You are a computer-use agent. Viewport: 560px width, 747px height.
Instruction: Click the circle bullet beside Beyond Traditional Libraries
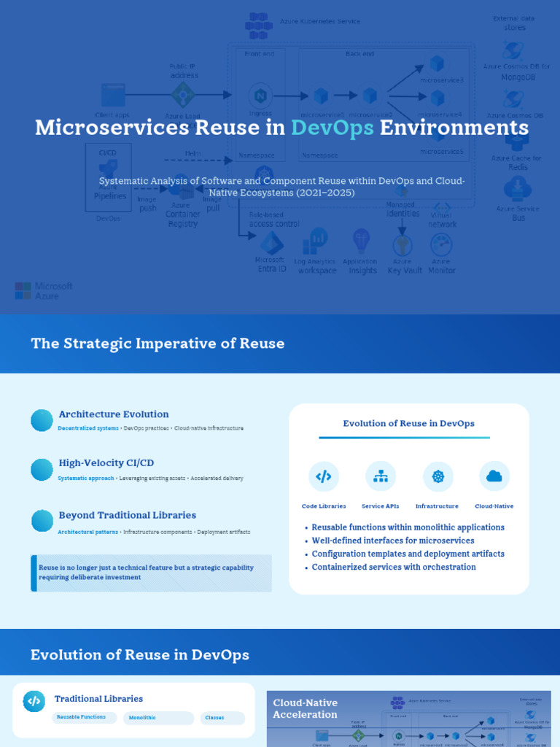42,521
